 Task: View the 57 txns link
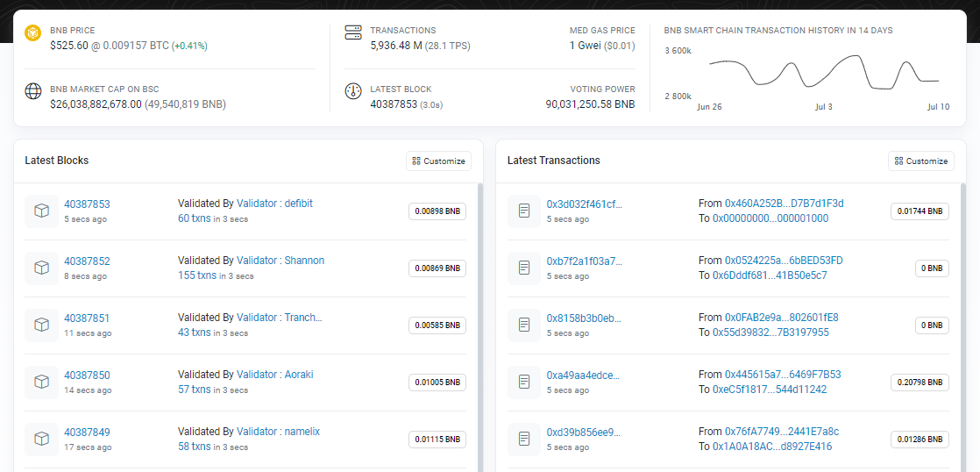coord(195,390)
